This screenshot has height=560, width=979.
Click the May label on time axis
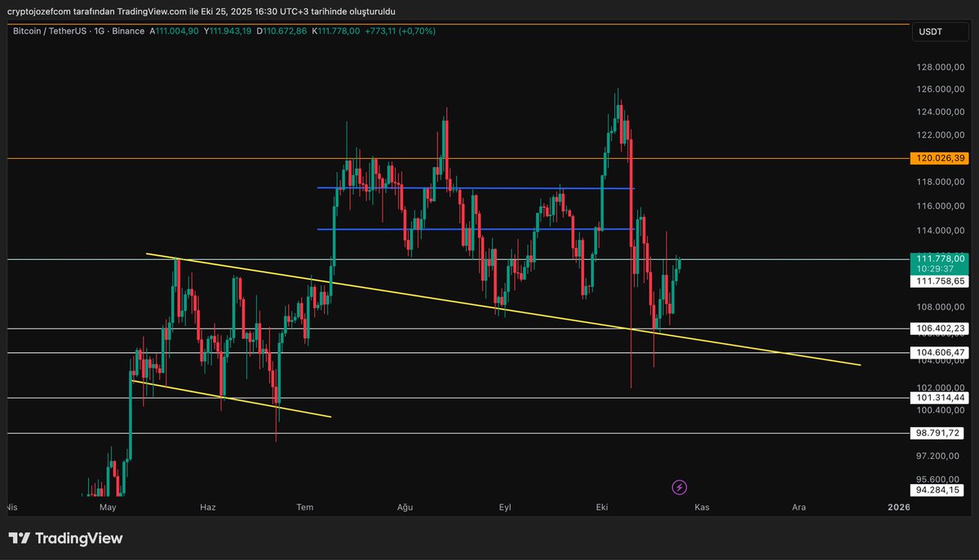coord(108,507)
